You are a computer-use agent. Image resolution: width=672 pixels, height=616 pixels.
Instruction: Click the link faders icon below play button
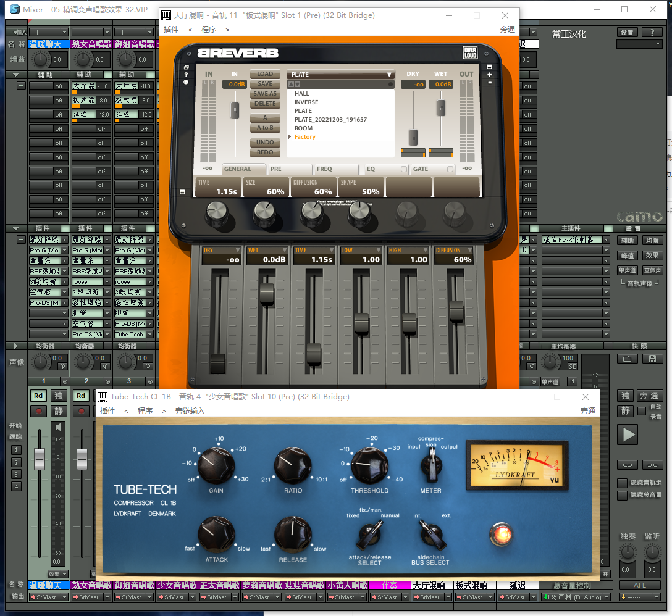(x=628, y=465)
